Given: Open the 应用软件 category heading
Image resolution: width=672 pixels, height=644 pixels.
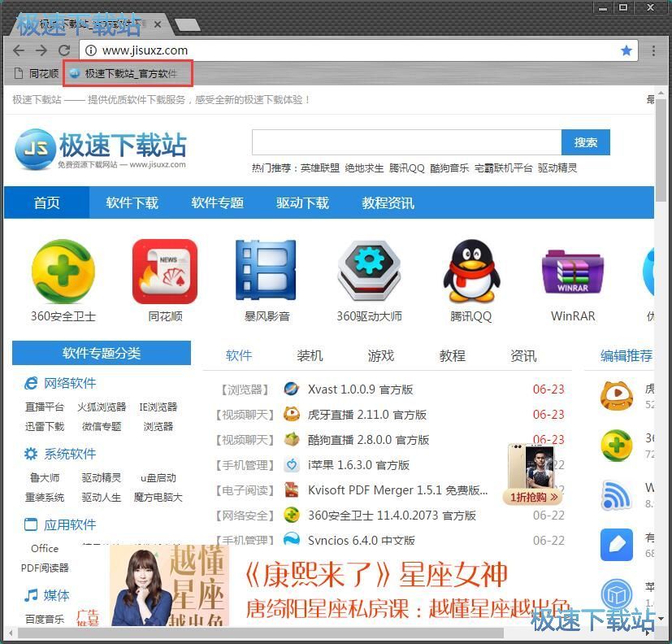Looking at the screenshot, I should point(70,524).
